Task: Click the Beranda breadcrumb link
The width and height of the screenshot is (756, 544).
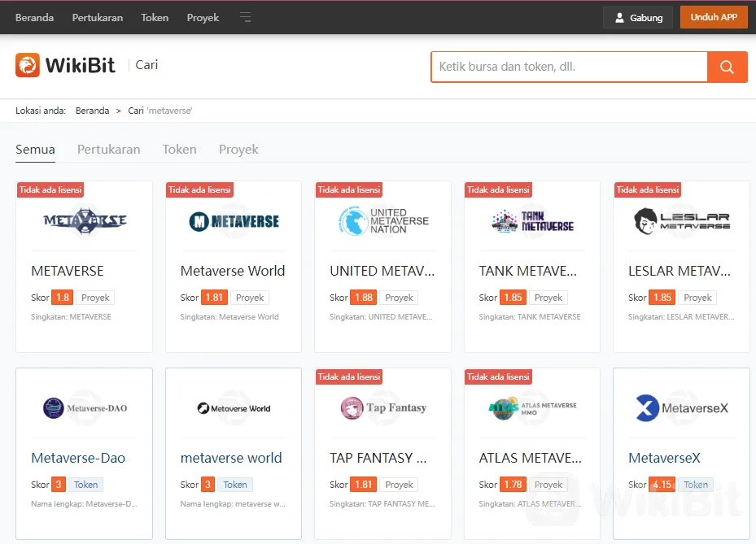Action: pyautogui.click(x=93, y=111)
